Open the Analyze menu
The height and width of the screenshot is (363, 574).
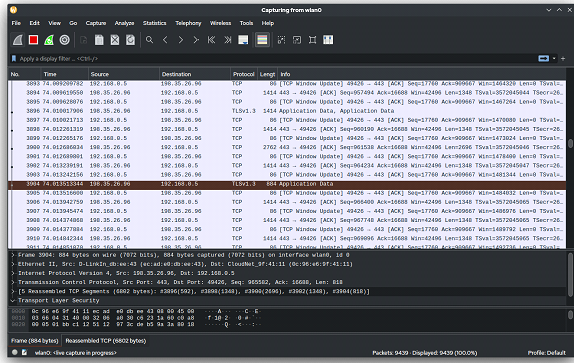click(x=124, y=23)
